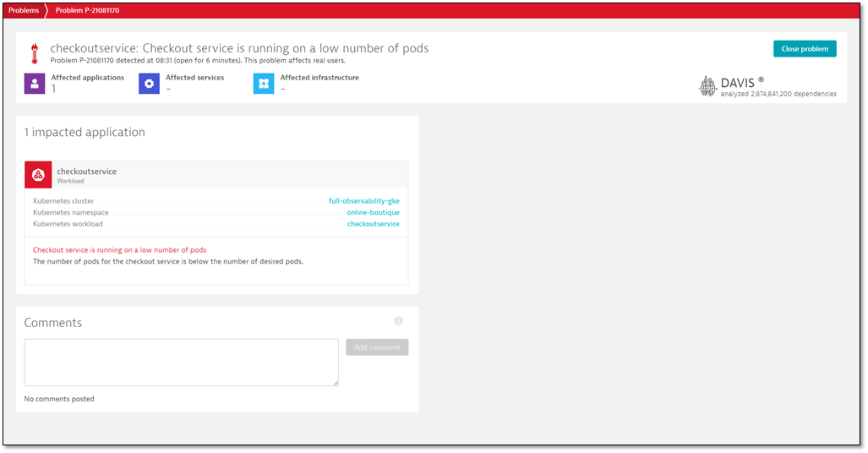Click the Kubernetes workload label
This screenshot has height=453, width=868.
point(68,224)
